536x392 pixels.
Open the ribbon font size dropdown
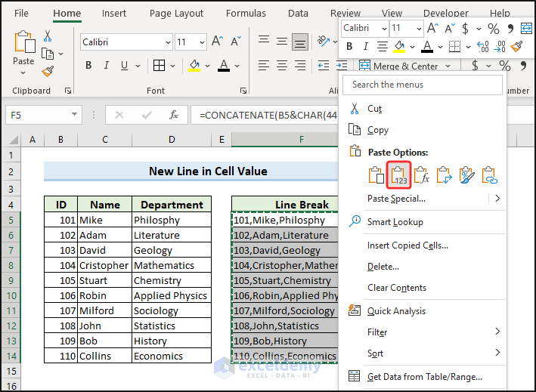pyautogui.click(x=202, y=42)
